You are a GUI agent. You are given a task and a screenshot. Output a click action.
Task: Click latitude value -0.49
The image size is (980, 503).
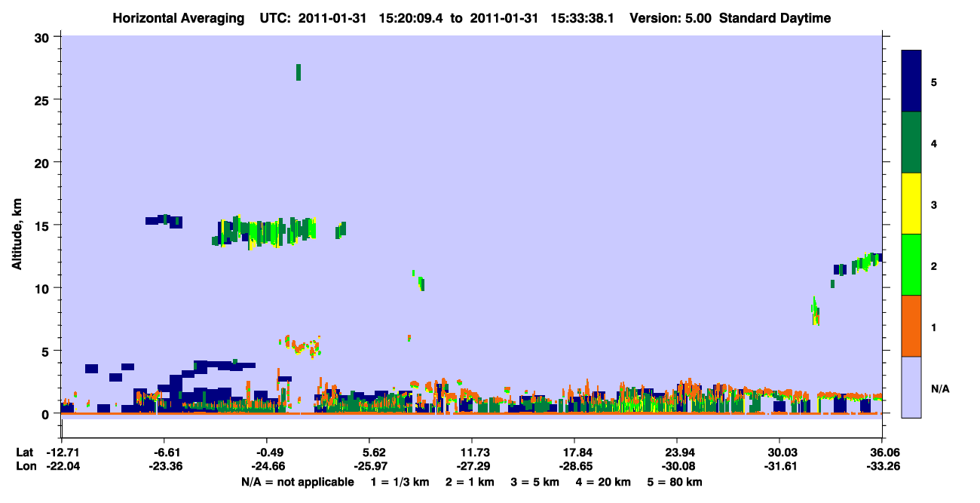(267, 452)
